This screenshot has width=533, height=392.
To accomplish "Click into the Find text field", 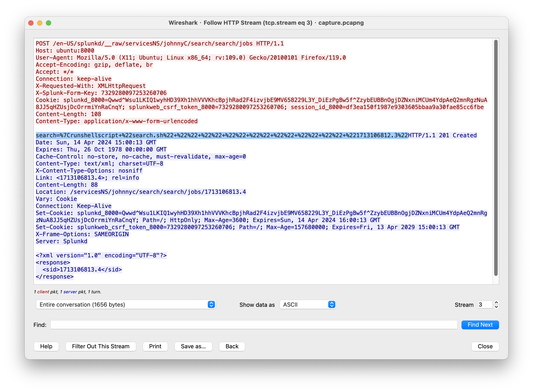I will [253, 325].
